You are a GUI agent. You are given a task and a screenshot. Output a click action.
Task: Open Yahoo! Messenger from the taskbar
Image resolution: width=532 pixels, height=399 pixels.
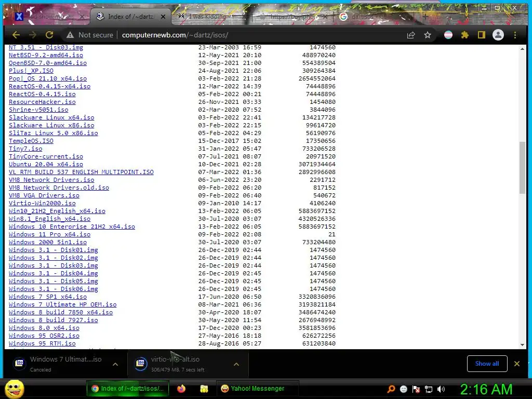coord(258,389)
